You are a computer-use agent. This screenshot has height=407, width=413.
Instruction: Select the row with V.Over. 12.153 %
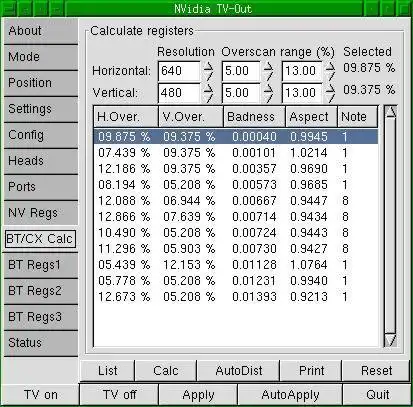236,265
